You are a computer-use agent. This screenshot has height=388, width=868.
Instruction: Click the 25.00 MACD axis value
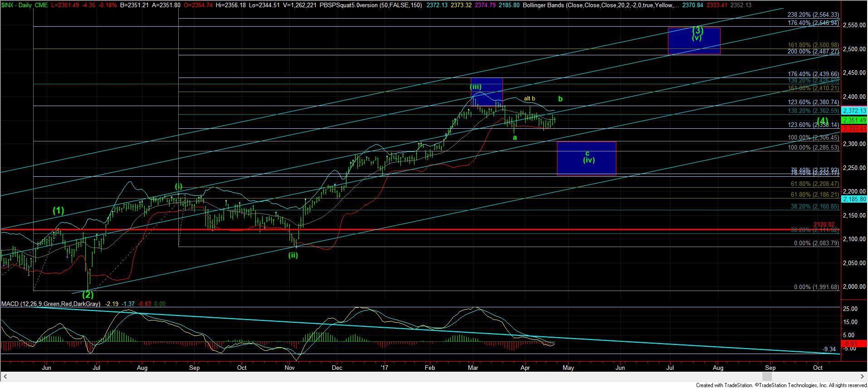pos(851,309)
